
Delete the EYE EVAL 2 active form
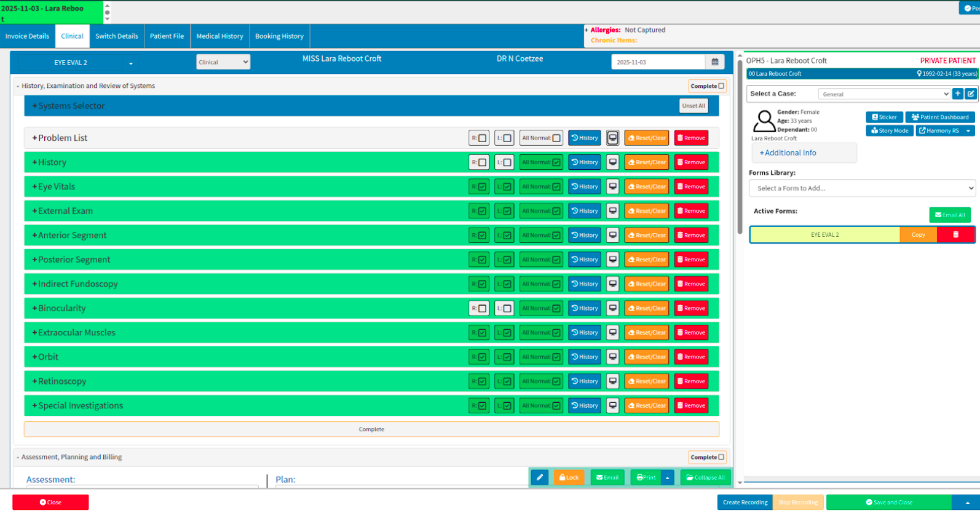point(955,234)
